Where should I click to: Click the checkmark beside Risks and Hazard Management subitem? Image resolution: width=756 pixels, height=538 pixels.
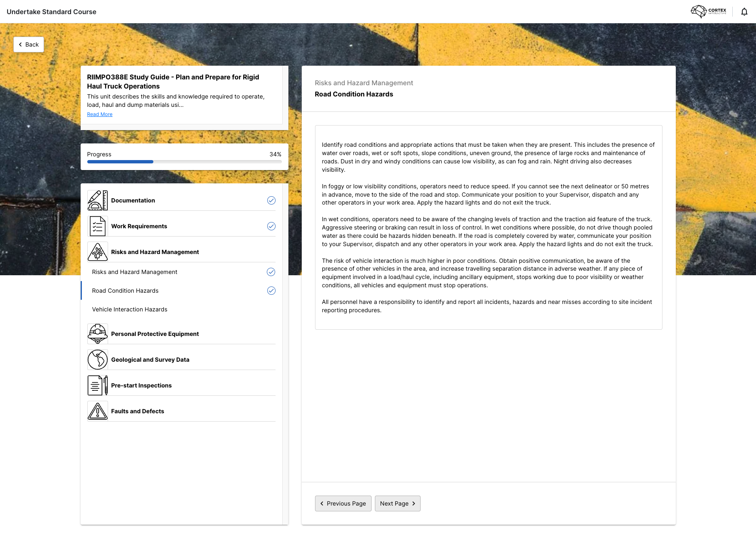click(271, 272)
